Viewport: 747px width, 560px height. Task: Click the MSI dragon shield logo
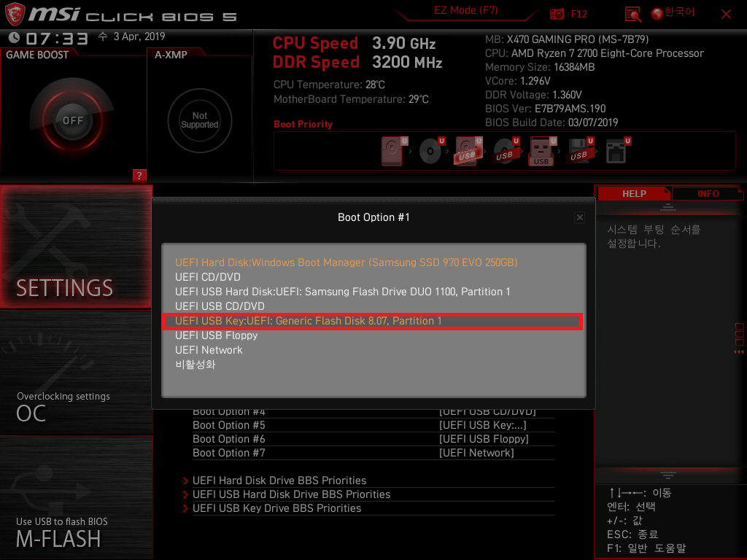pyautogui.click(x=15, y=14)
